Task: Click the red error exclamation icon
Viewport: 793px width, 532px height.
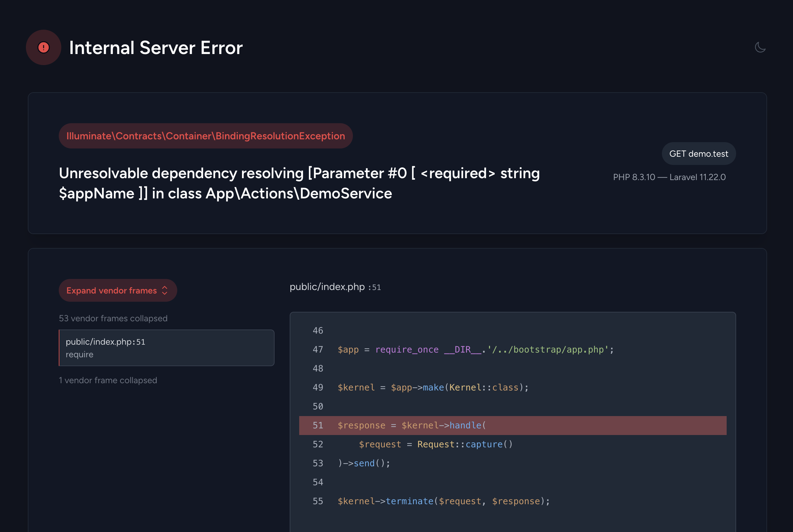Action: tap(43, 47)
